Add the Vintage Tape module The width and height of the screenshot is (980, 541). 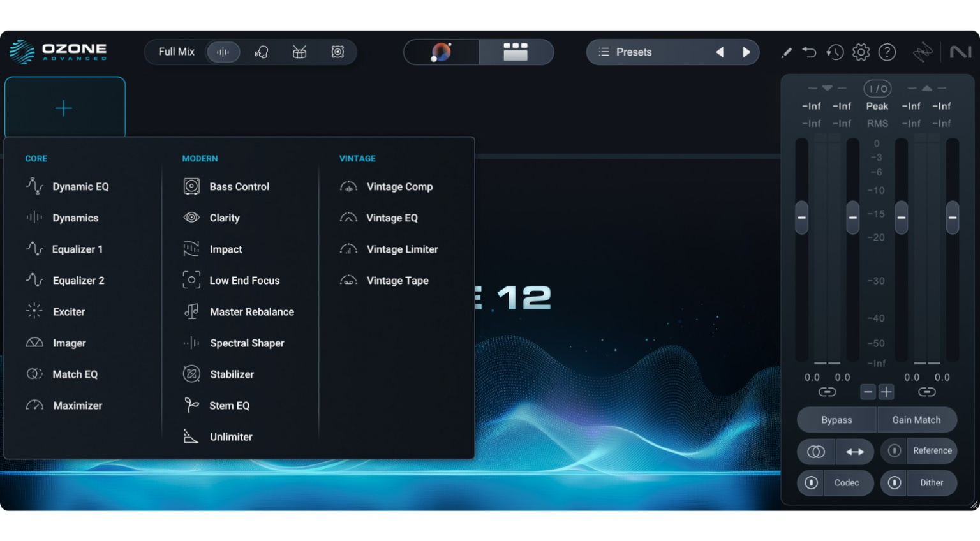(x=397, y=280)
